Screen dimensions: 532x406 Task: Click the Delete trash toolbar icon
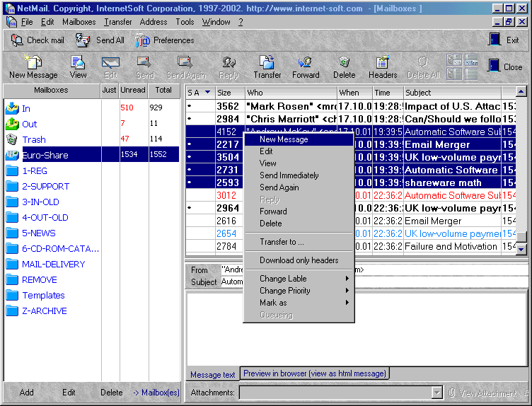point(344,62)
